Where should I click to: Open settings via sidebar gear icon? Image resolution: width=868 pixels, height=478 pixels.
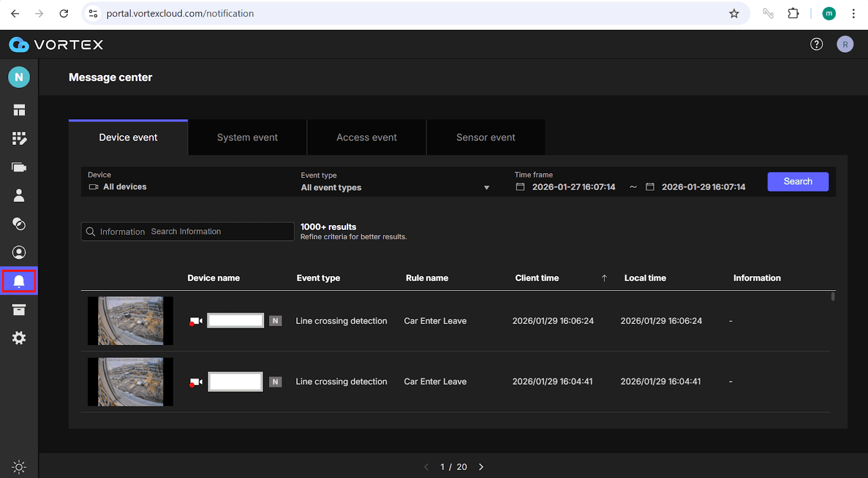pos(19,338)
